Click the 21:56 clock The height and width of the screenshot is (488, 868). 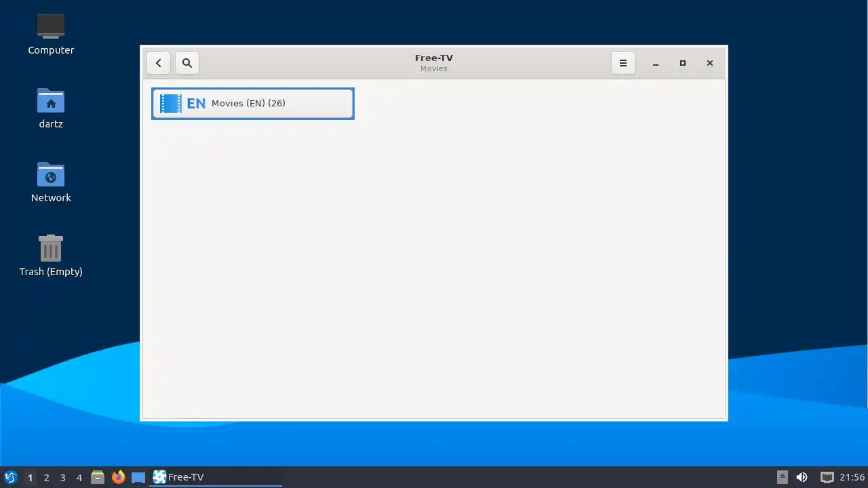point(852,477)
